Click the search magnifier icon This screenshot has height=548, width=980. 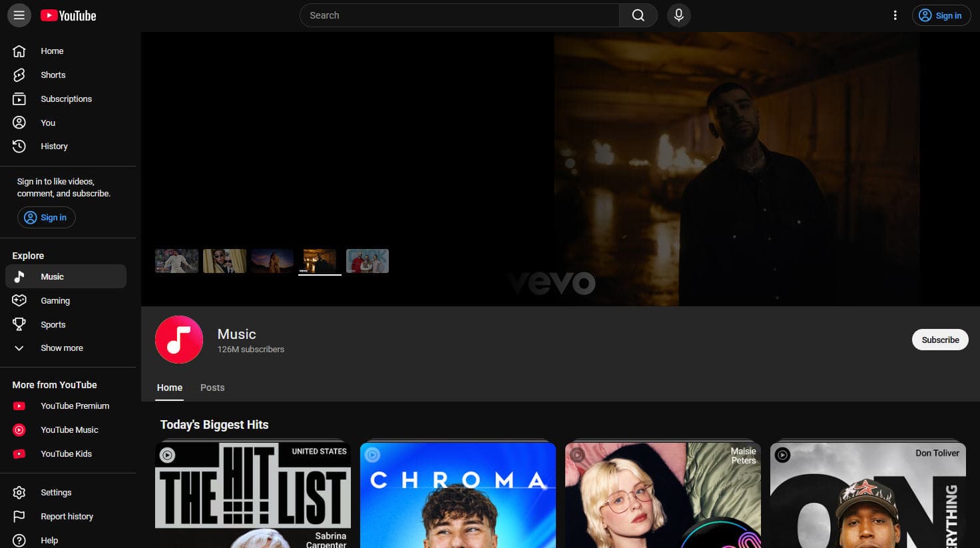click(x=637, y=15)
